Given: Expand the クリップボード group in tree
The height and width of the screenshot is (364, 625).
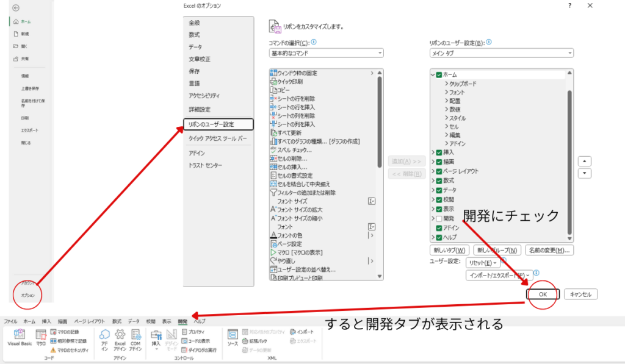Looking at the screenshot, I should click(447, 84).
